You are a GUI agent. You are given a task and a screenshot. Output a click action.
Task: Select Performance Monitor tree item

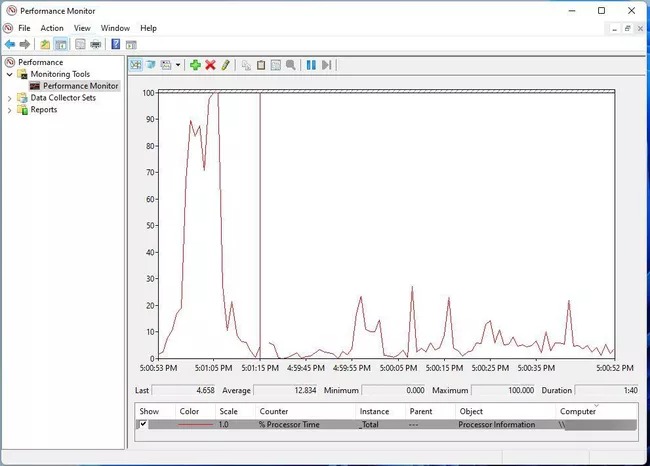pyautogui.click(x=80, y=86)
